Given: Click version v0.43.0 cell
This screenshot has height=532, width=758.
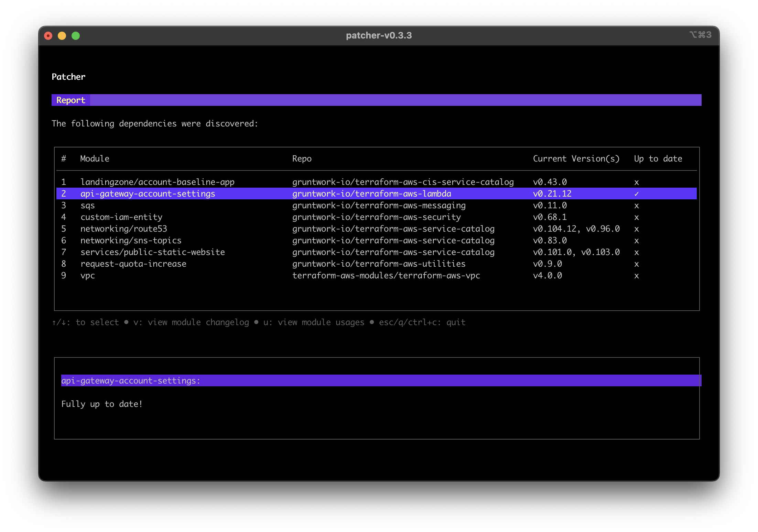Looking at the screenshot, I should coord(550,182).
